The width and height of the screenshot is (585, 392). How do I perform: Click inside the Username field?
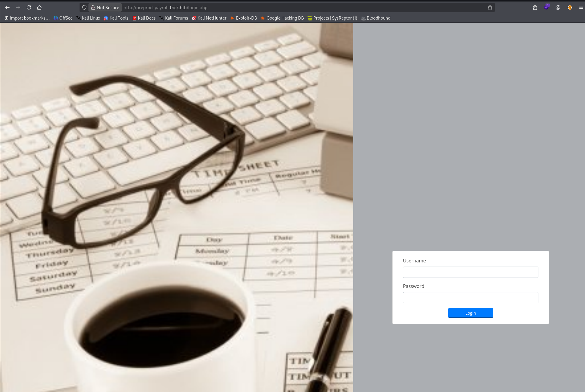click(x=470, y=272)
